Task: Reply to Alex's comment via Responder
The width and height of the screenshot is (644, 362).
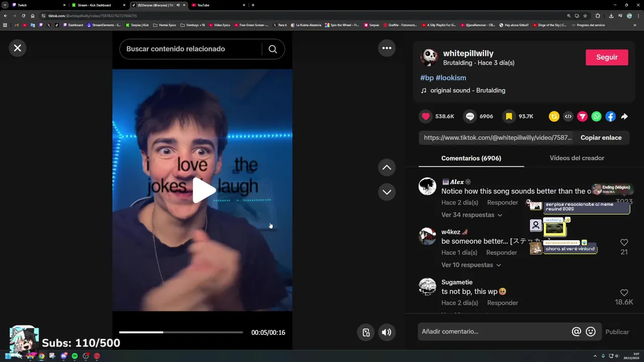Action: point(502,202)
